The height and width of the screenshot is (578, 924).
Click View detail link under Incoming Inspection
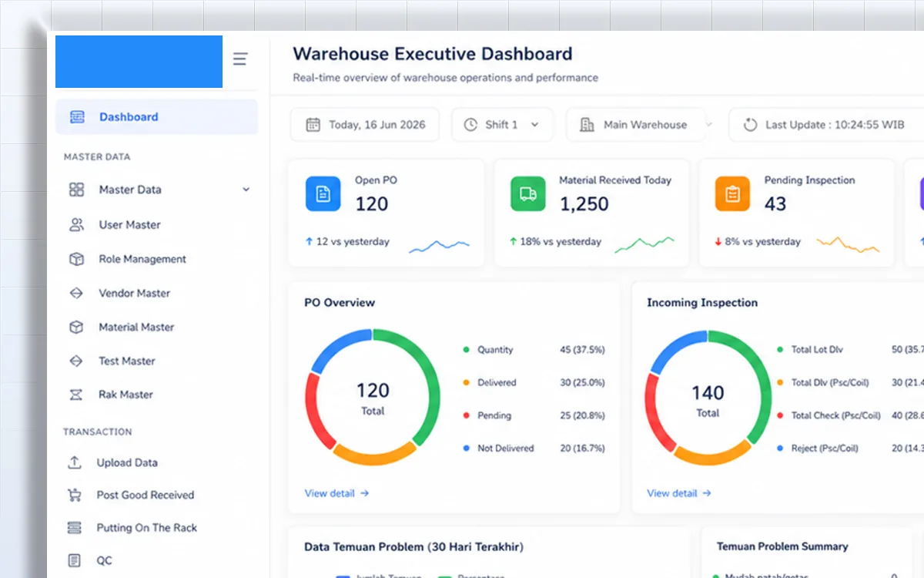(679, 493)
